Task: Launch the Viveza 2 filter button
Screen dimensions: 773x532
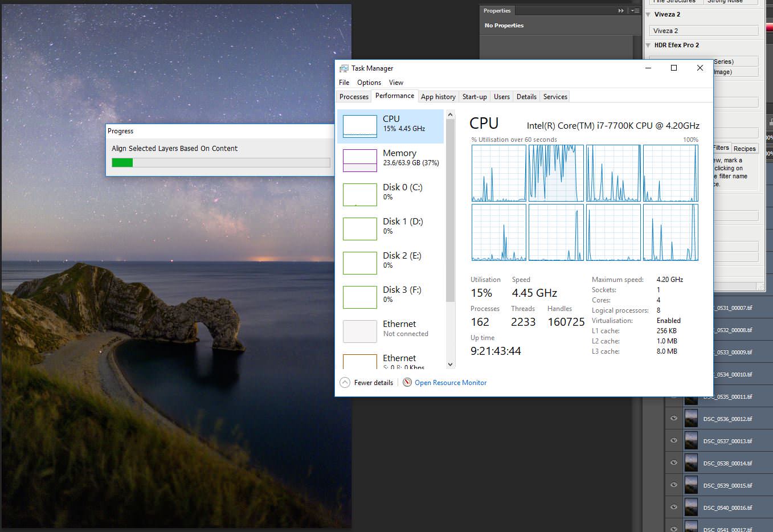Action: [x=704, y=31]
